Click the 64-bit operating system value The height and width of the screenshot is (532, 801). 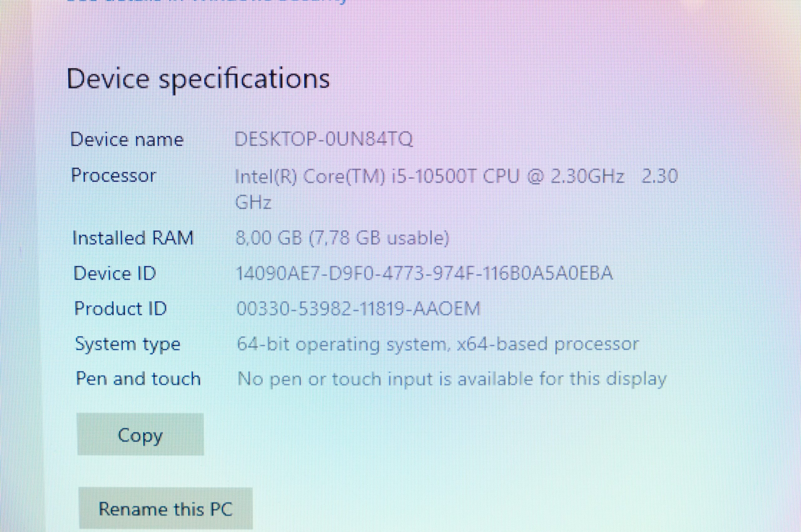438,345
